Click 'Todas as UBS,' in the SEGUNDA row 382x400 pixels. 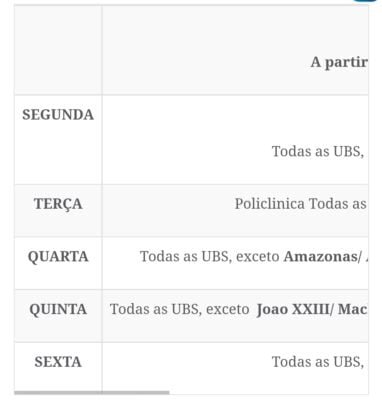point(318,151)
